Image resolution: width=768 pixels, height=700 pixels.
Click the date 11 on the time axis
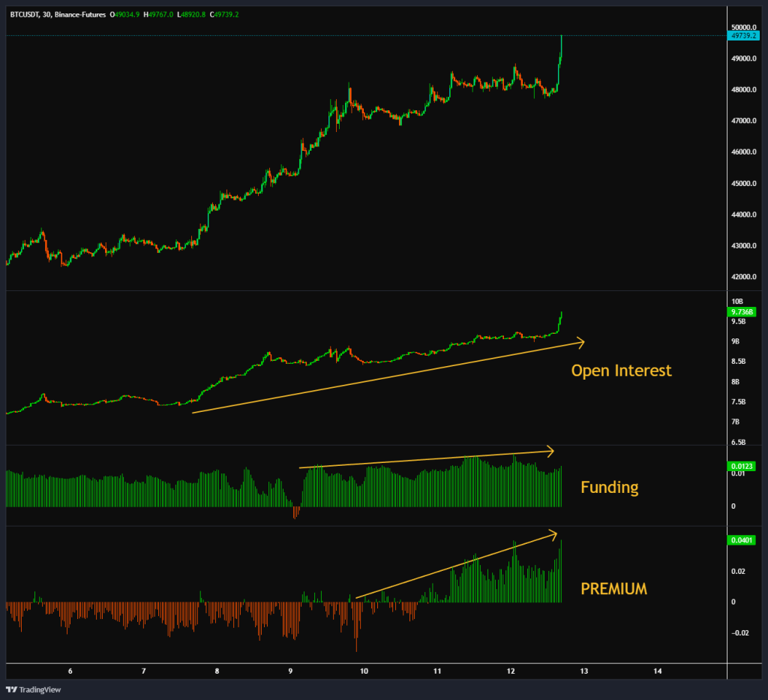click(x=436, y=671)
